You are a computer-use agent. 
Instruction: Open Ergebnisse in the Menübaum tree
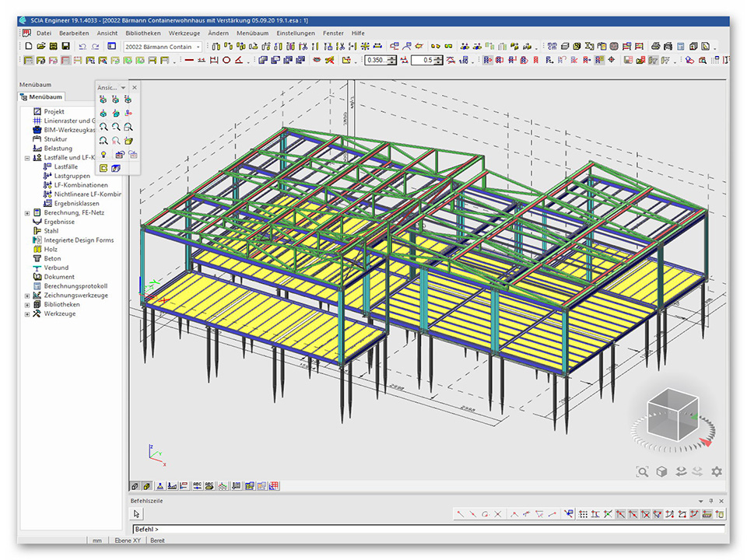click(x=58, y=222)
